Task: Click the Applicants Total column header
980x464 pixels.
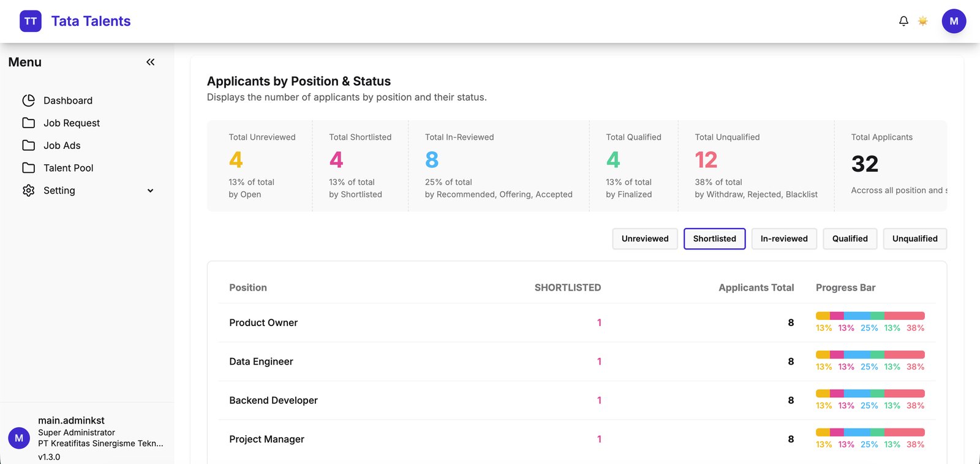Action: [756, 287]
